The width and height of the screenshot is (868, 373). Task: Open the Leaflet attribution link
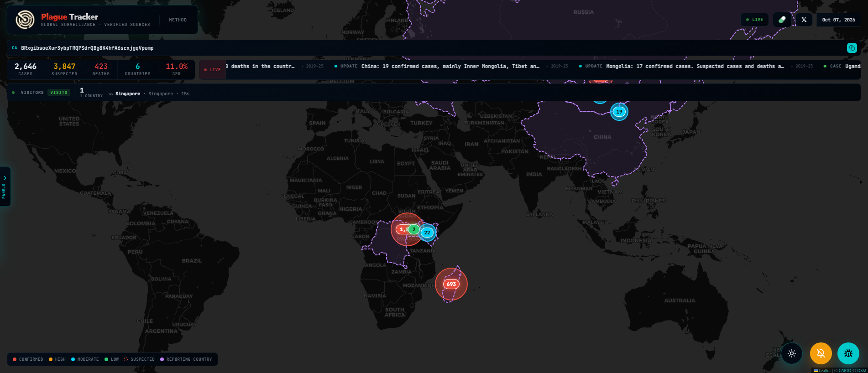(822, 371)
